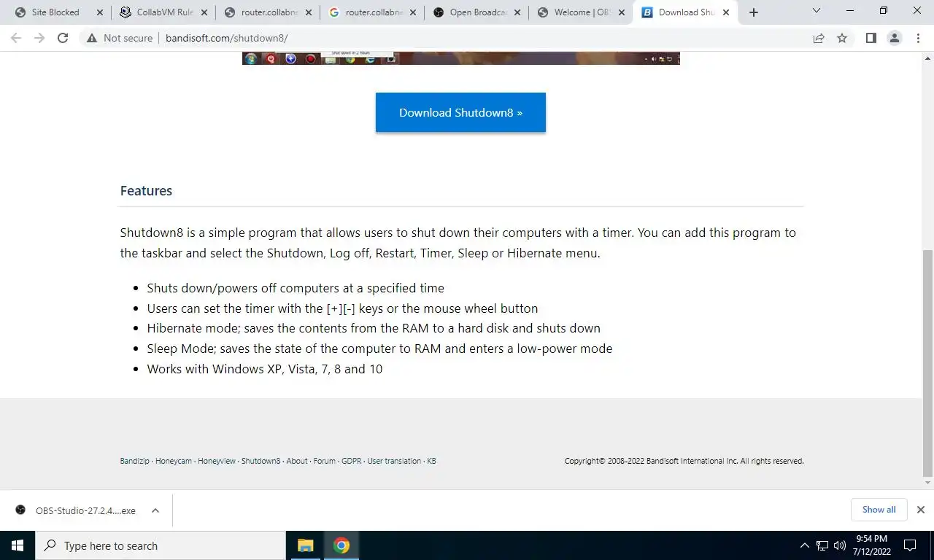This screenshot has width=934, height=560.
Task: Switch to the Welcome OBS tab
Action: click(581, 12)
